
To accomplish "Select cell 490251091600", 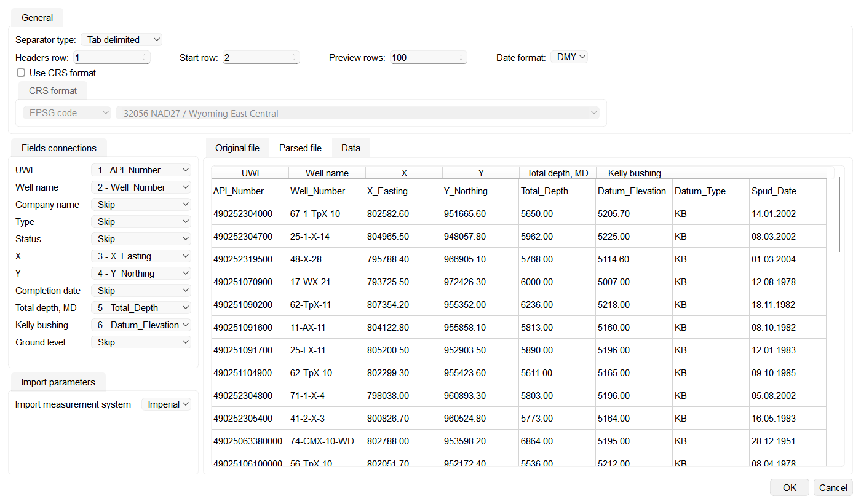I will pyautogui.click(x=250, y=327).
